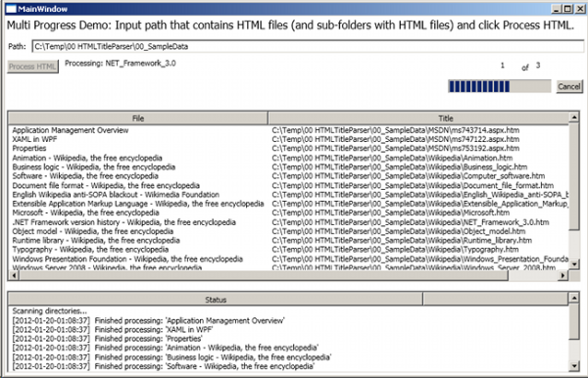Click the disabled Process HTML button

[x=32, y=67]
